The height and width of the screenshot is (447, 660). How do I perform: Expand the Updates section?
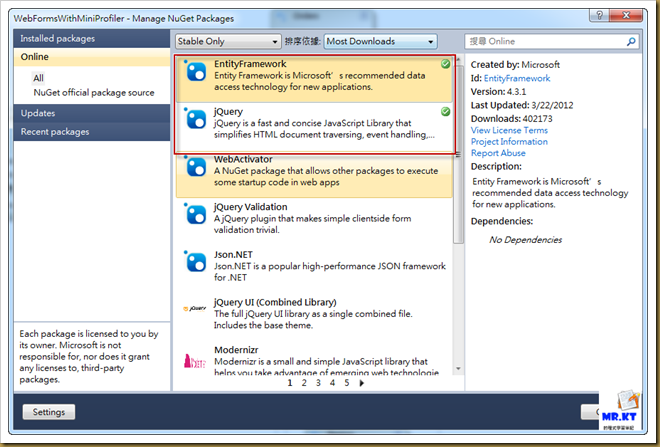point(92,113)
